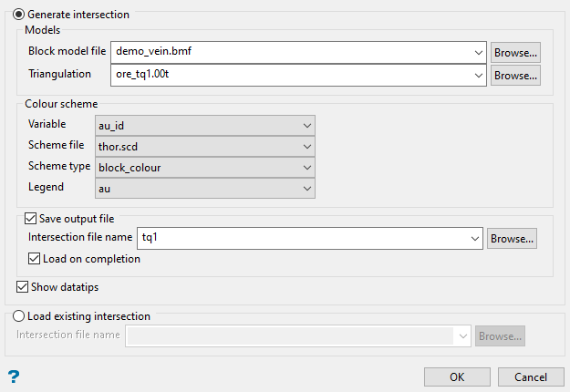Browse for a Triangulation file
This screenshot has height=392, width=570.
point(516,75)
